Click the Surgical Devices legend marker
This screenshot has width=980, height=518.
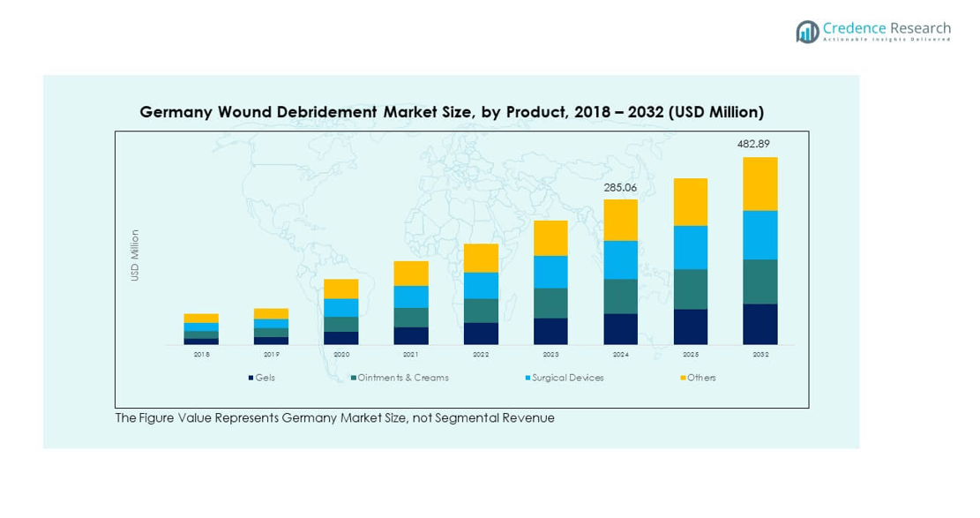(527, 379)
